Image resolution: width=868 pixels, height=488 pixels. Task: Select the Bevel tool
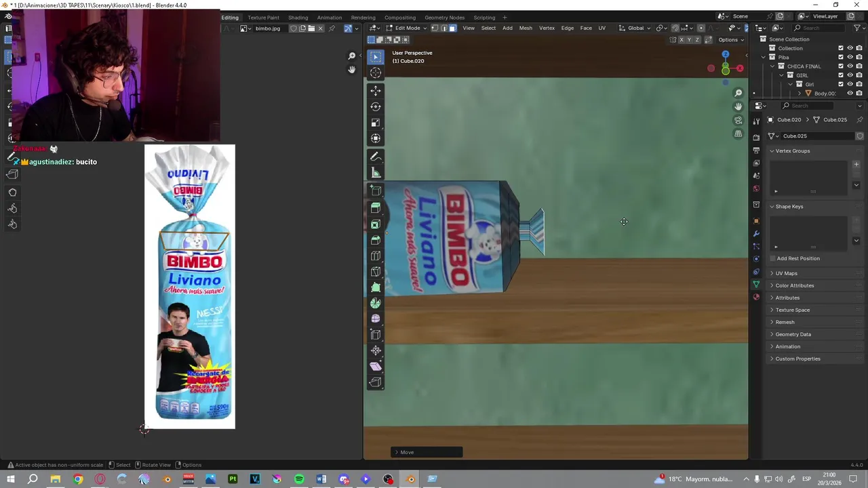click(x=376, y=240)
